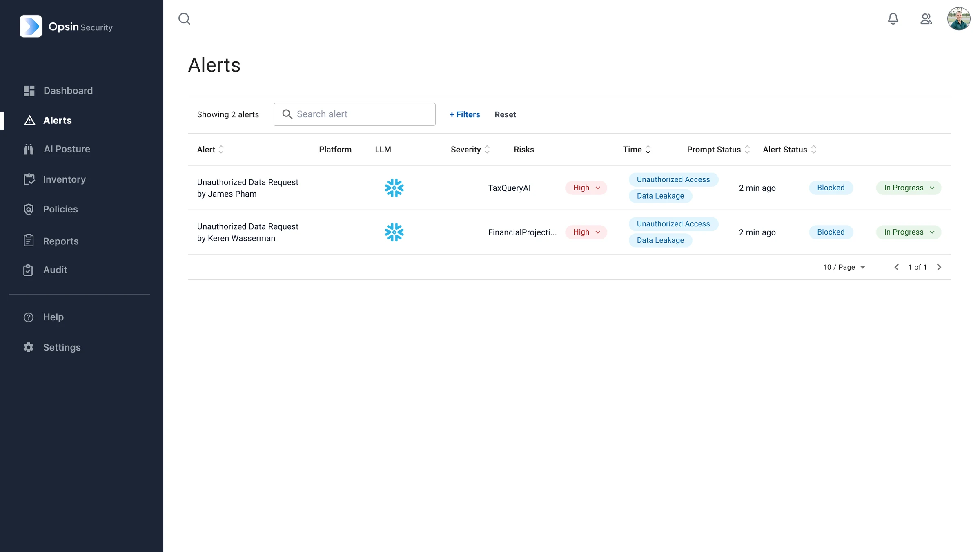The width and height of the screenshot is (980, 552).
Task: Click the Settings gear icon
Action: tap(29, 347)
